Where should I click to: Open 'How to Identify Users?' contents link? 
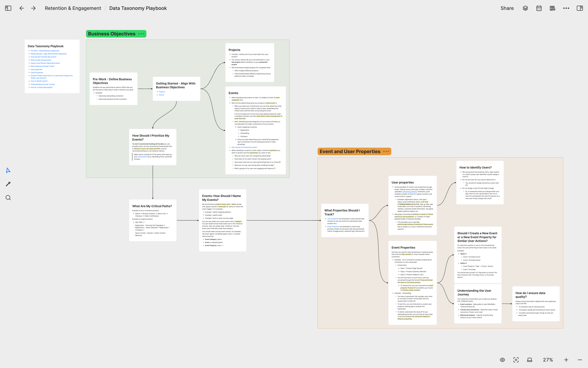(39, 81)
